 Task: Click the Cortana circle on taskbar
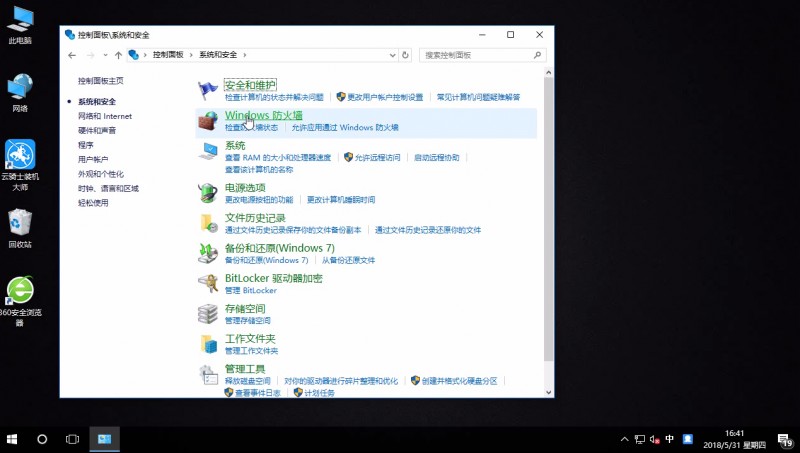click(42, 439)
